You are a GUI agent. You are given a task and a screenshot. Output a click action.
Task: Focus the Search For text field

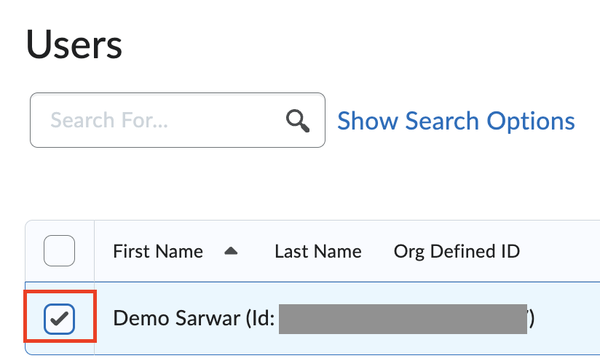click(178, 120)
